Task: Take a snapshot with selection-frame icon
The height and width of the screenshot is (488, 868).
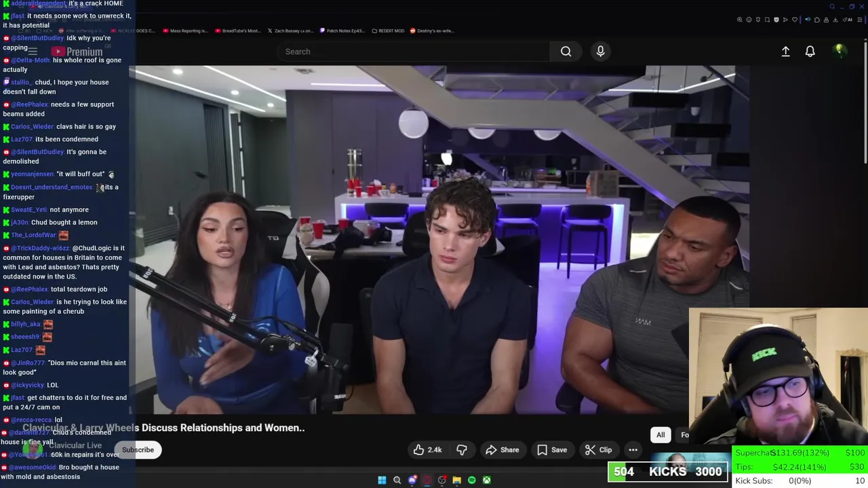Action: tap(767, 20)
